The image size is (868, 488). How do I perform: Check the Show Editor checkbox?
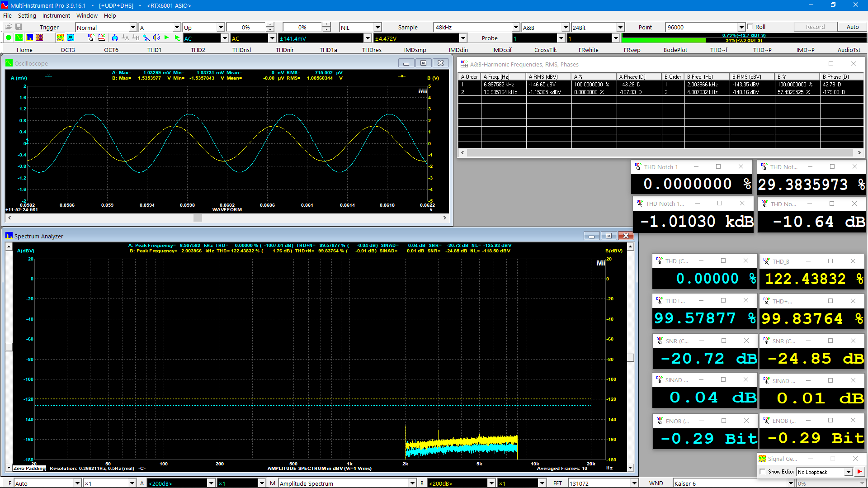click(x=763, y=472)
